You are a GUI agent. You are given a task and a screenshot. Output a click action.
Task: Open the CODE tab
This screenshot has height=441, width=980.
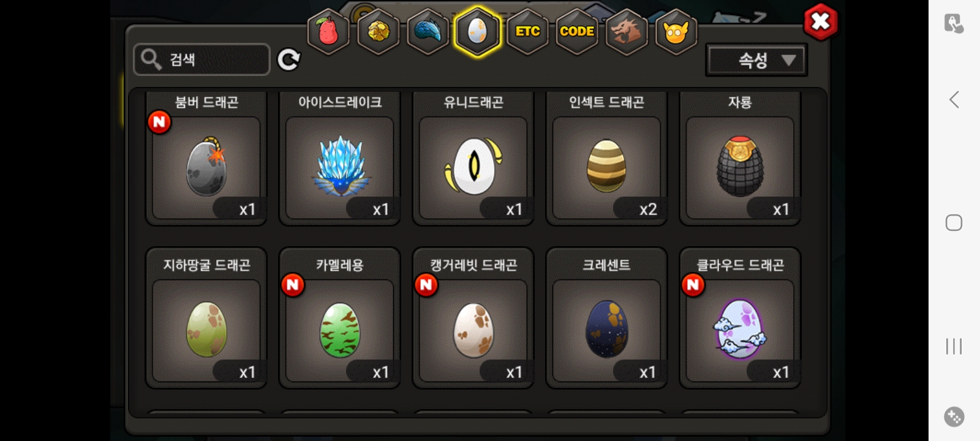tap(577, 31)
